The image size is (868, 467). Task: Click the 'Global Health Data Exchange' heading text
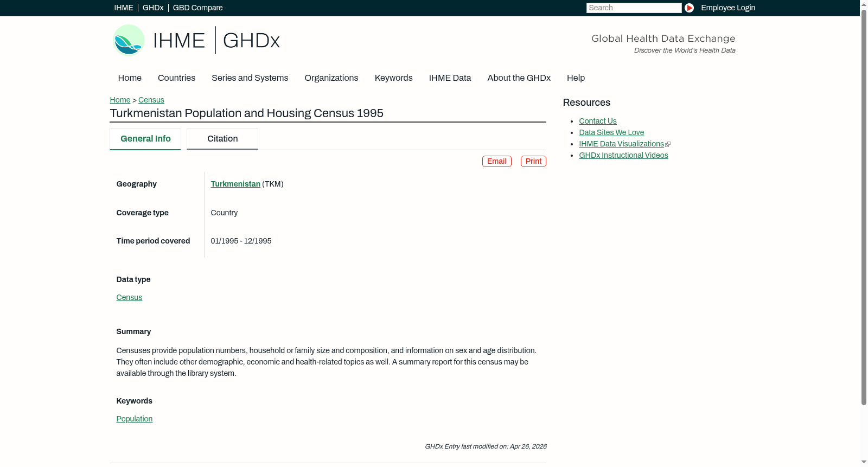coord(663,39)
